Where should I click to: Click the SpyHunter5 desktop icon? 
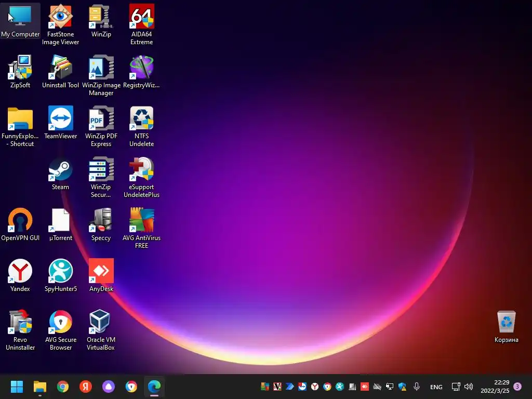tap(60, 275)
